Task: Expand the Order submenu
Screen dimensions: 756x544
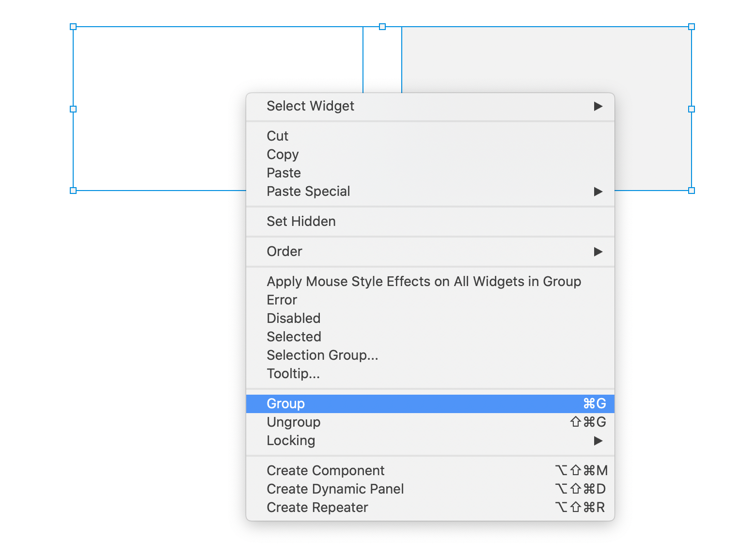Action: [x=430, y=252]
